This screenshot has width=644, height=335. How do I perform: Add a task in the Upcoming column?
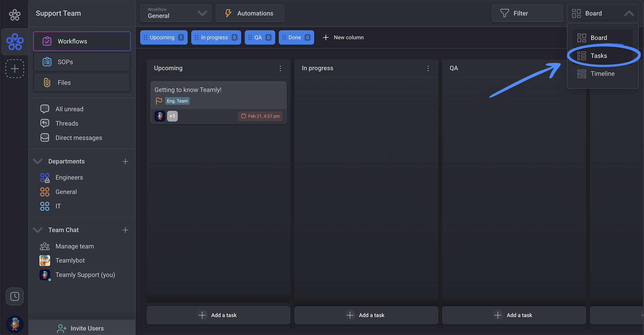tap(218, 315)
